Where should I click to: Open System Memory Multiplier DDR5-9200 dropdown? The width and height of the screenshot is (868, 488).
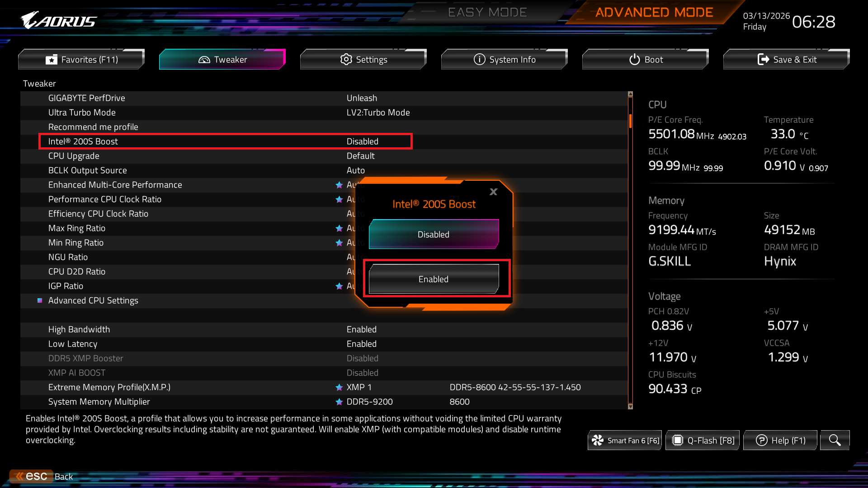tap(369, 402)
